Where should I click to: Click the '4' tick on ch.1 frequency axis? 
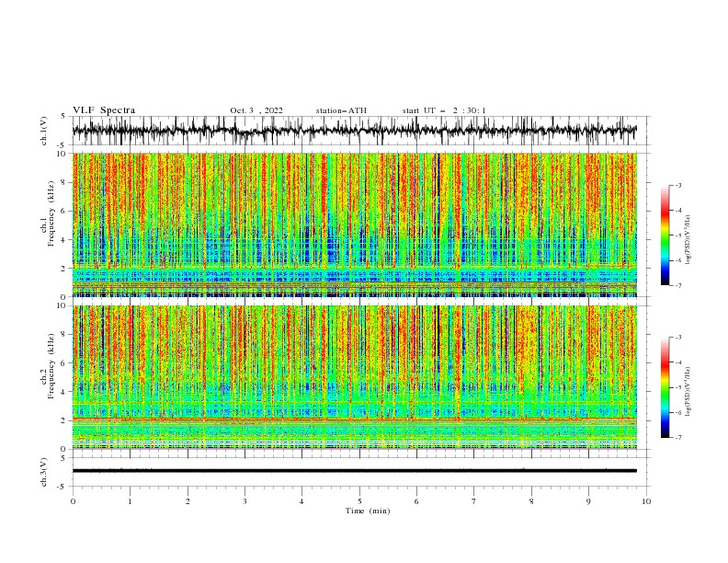(64, 240)
